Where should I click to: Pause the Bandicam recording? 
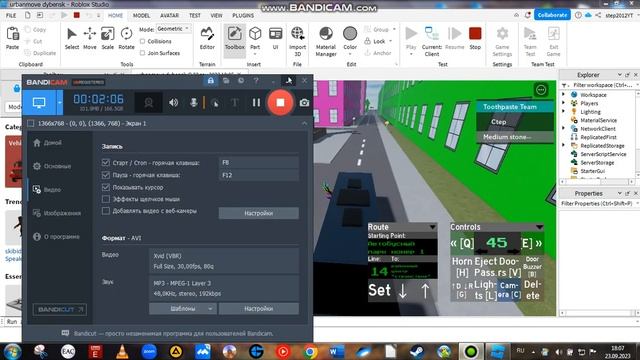[x=256, y=102]
